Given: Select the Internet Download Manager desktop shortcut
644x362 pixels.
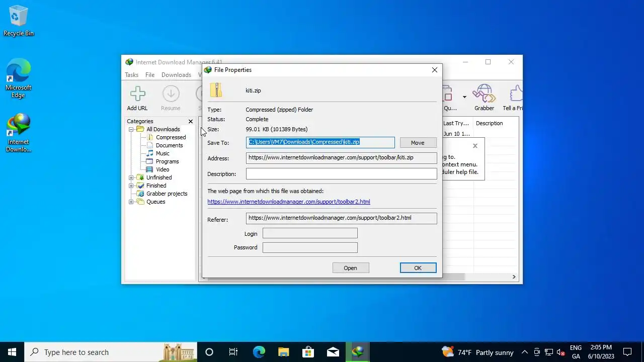Looking at the screenshot, I should click(19, 133).
